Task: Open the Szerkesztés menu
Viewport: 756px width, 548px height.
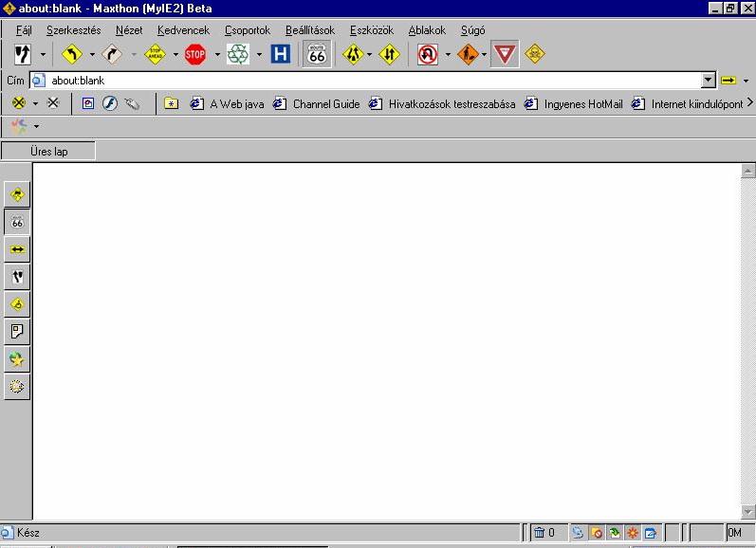Action: coord(74,30)
